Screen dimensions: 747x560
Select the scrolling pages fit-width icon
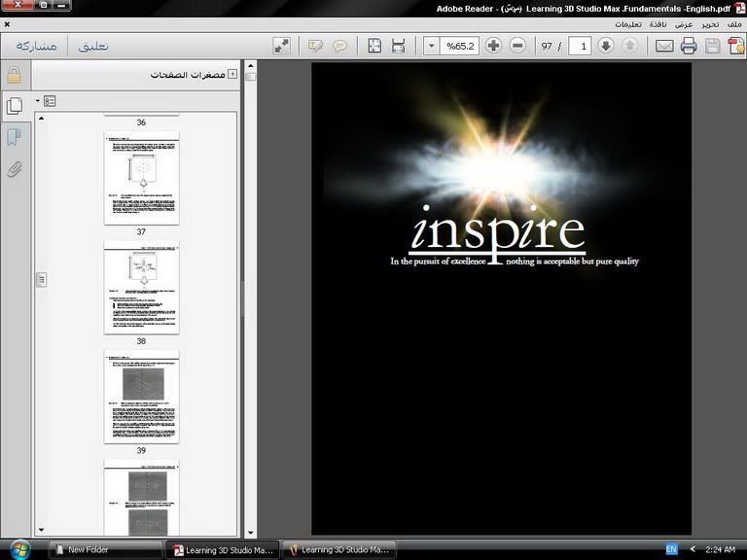[x=398, y=46]
